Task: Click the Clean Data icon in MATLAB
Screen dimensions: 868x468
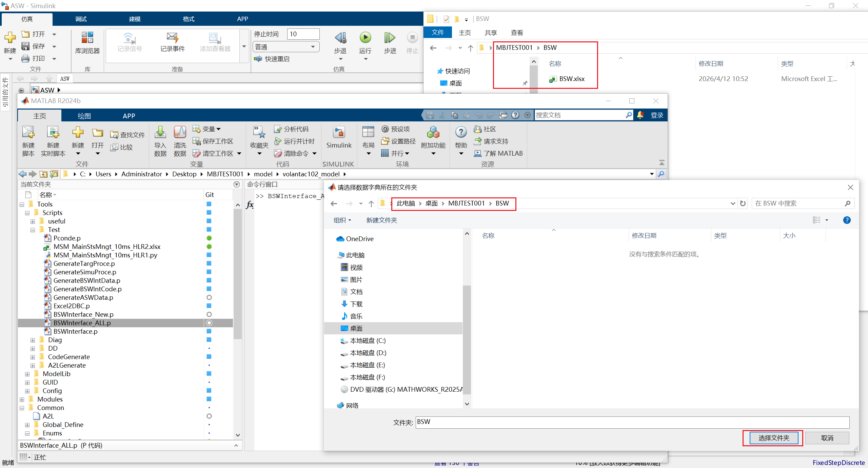Action: point(180,133)
